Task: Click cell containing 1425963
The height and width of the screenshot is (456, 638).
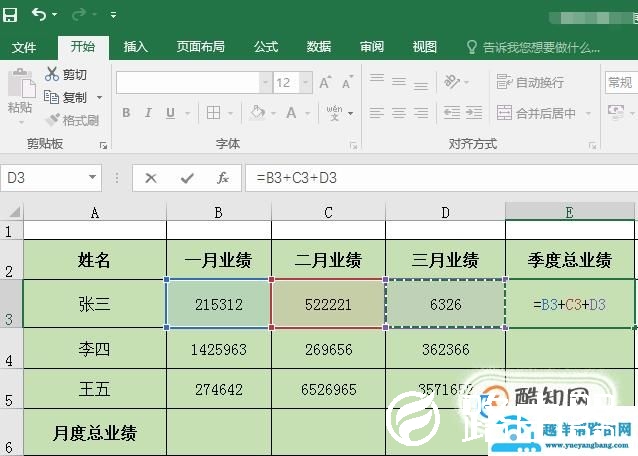Action: tap(219, 349)
